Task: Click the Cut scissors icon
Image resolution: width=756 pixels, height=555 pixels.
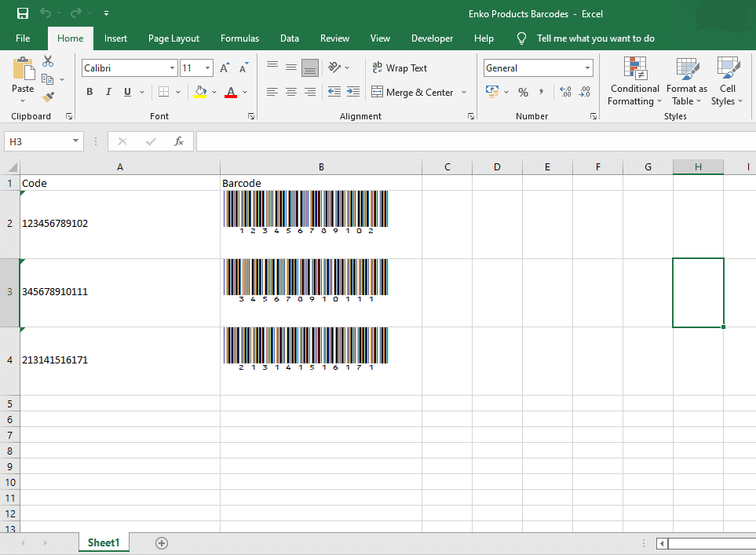Action: coord(48,61)
